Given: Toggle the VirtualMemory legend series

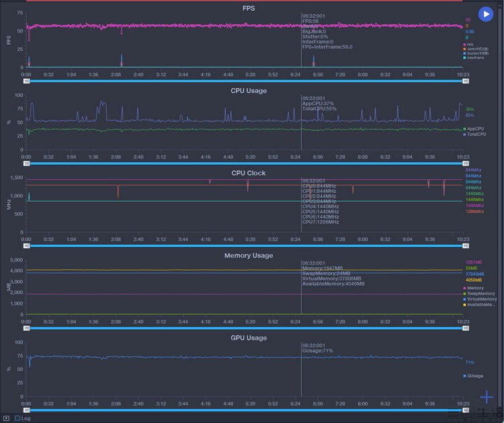Looking at the screenshot, I should pyautogui.click(x=480, y=299).
